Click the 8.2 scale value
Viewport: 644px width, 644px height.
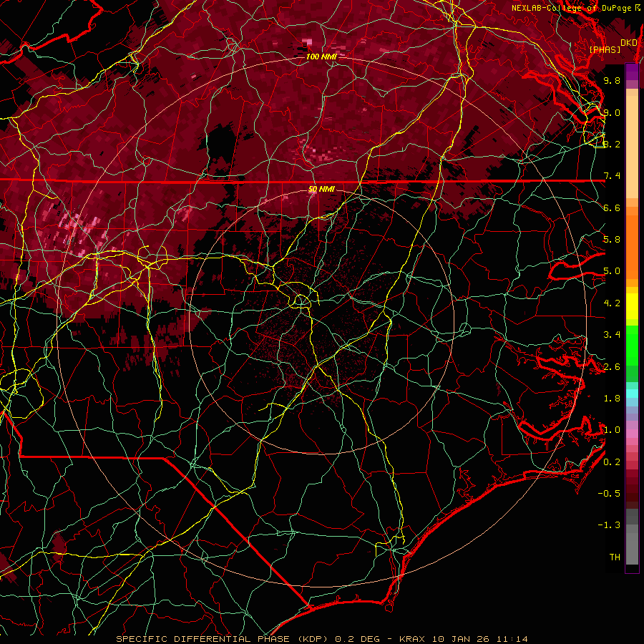pos(612,144)
